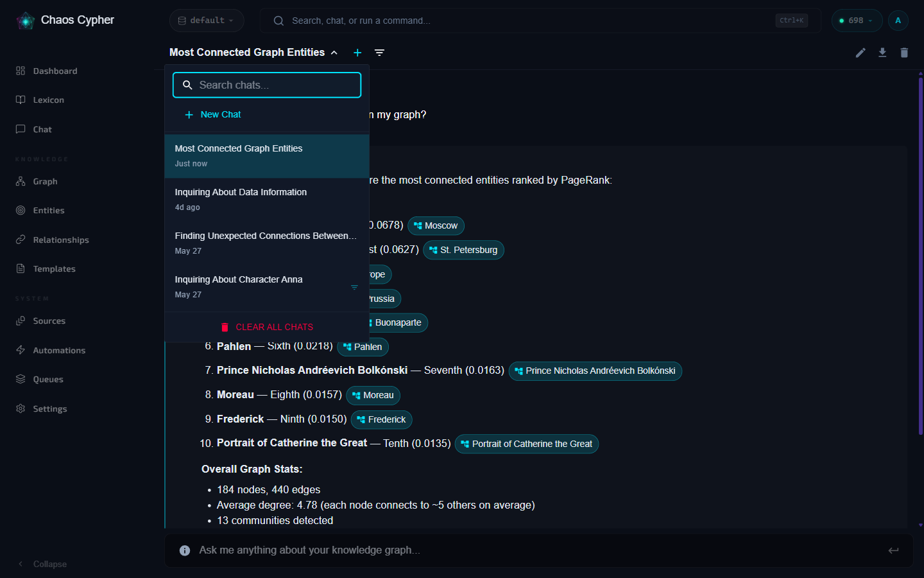Open the Lexicon page
This screenshot has height=578, width=924.
(48, 100)
